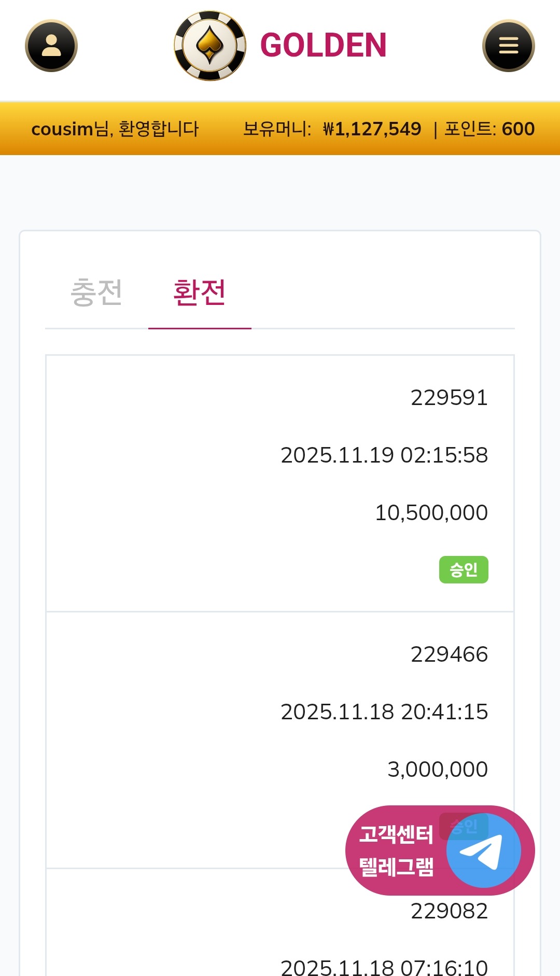Open the user profile icon
The width and height of the screenshot is (560, 976).
(51, 46)
